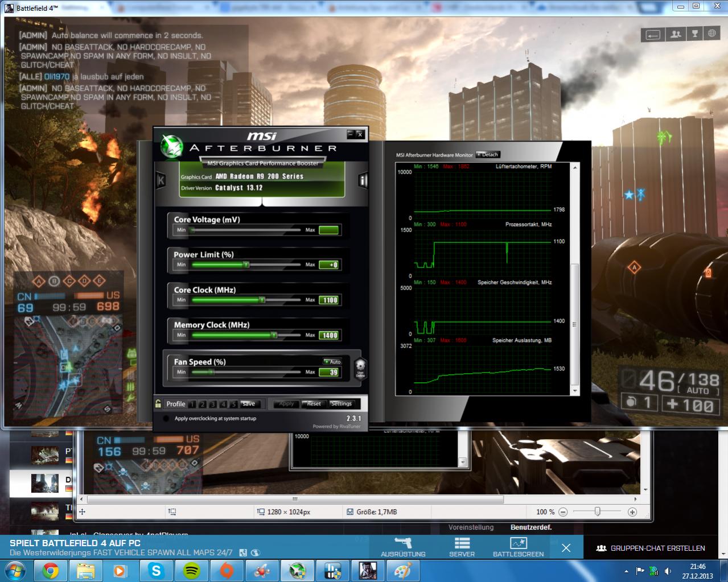Select Afterburner profile slot 3

[213, 404]
